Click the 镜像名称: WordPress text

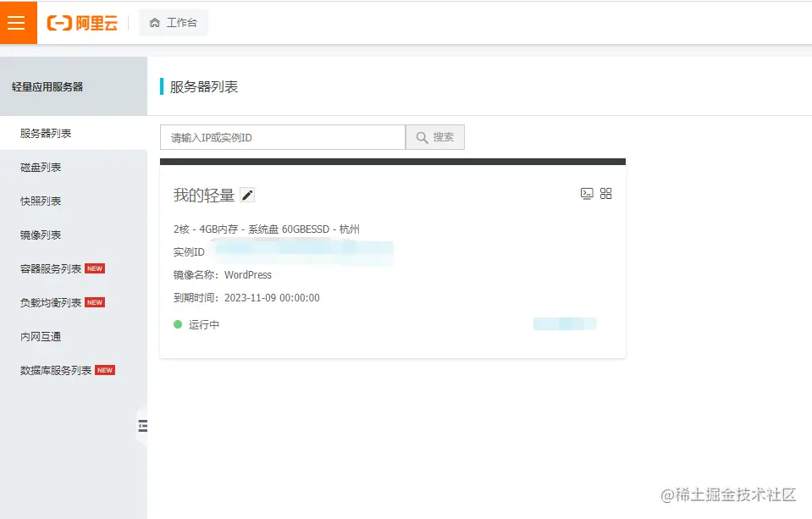pos(222,275)
